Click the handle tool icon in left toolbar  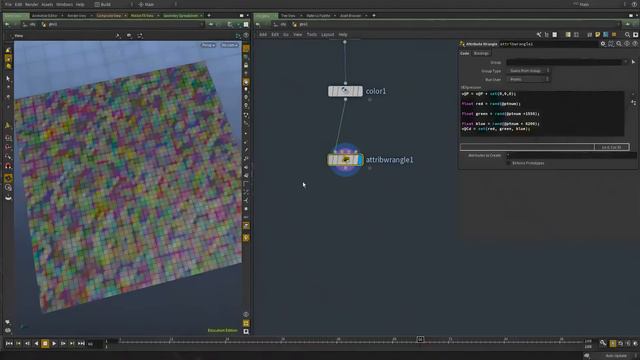pos(8,125)
